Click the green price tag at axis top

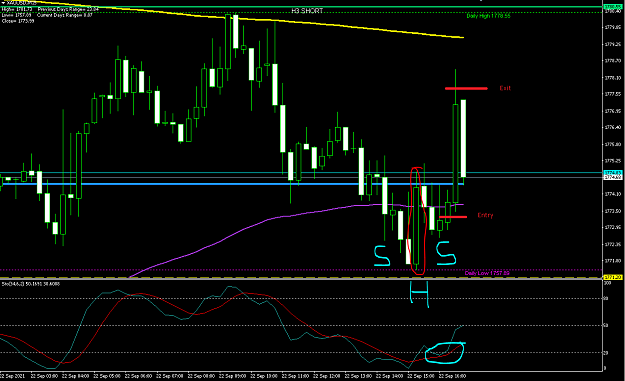point(613,7)
